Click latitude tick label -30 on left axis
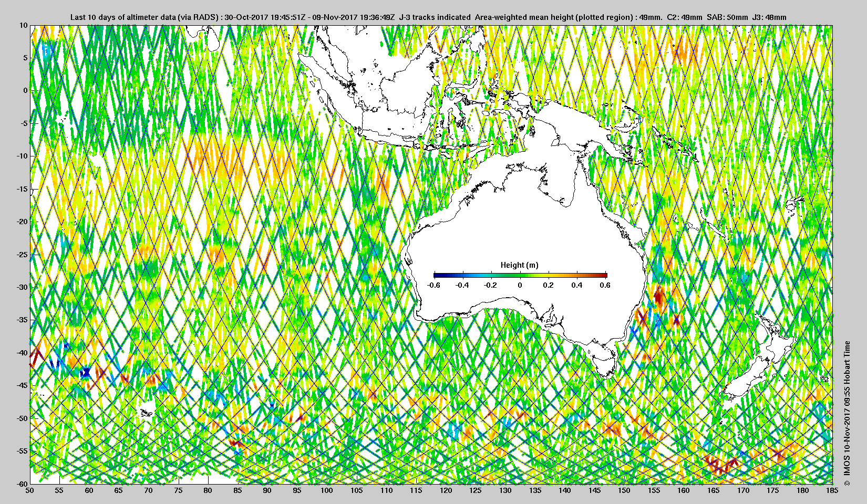Screen dimensions: 867x504 point(22,287)
